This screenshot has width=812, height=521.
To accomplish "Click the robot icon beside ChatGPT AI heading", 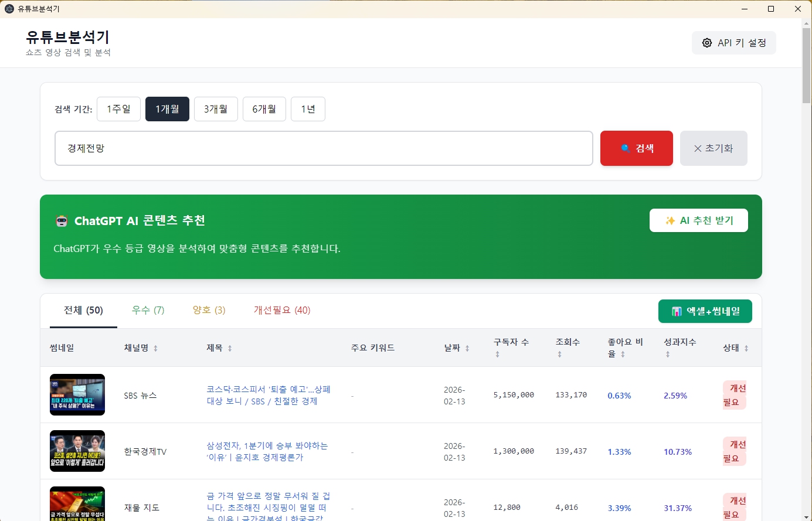I will click(x=62, y=221).
